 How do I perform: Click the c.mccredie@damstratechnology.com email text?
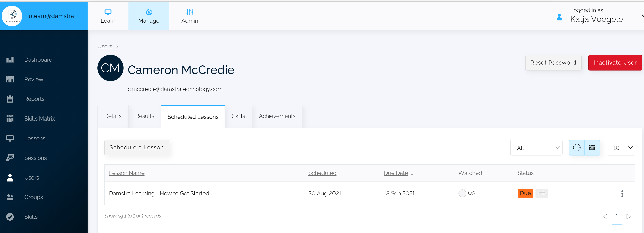click(x=175, y=89)
